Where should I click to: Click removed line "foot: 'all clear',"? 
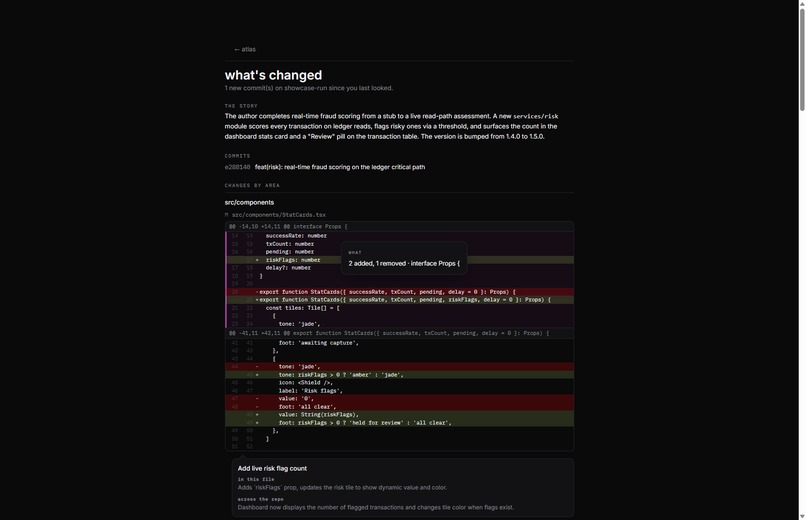click(399, 406)
